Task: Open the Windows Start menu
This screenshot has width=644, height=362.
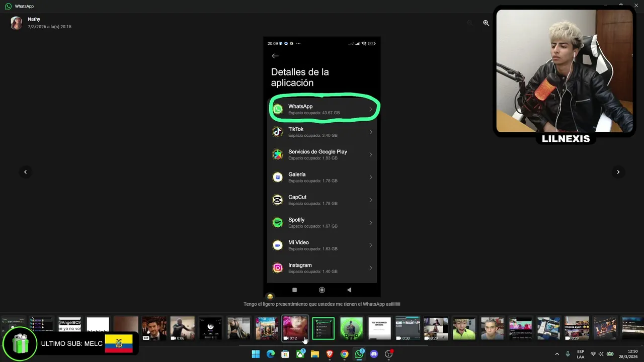Action: click(256, 354)
